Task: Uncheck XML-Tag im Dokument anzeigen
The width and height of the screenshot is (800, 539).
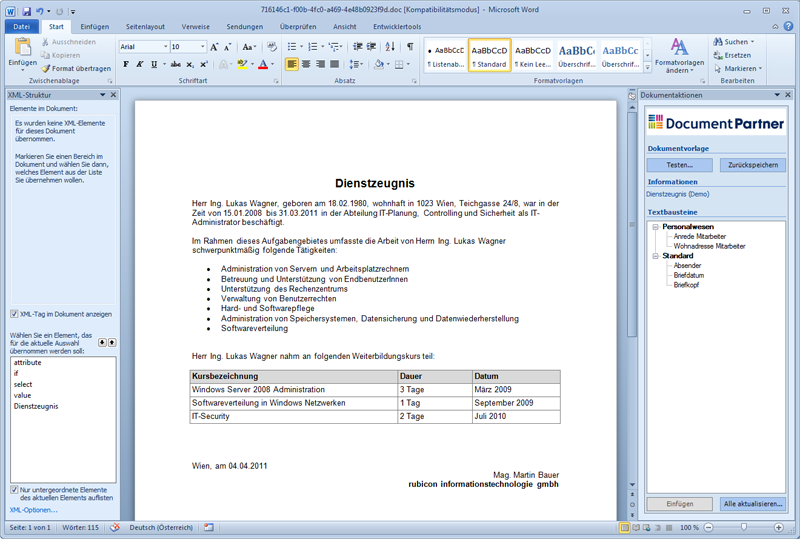Action: 14,314
